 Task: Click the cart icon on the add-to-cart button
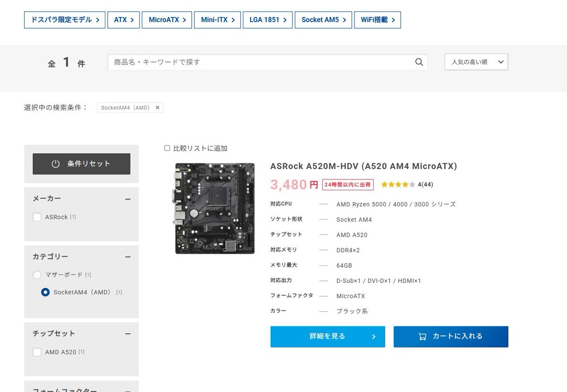pos(422,337)
